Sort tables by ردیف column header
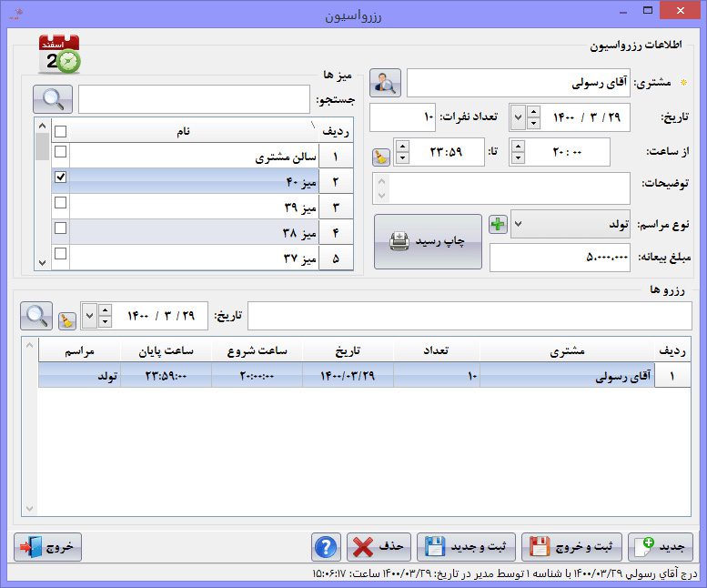Screen dimensions: 707x588 336,131
